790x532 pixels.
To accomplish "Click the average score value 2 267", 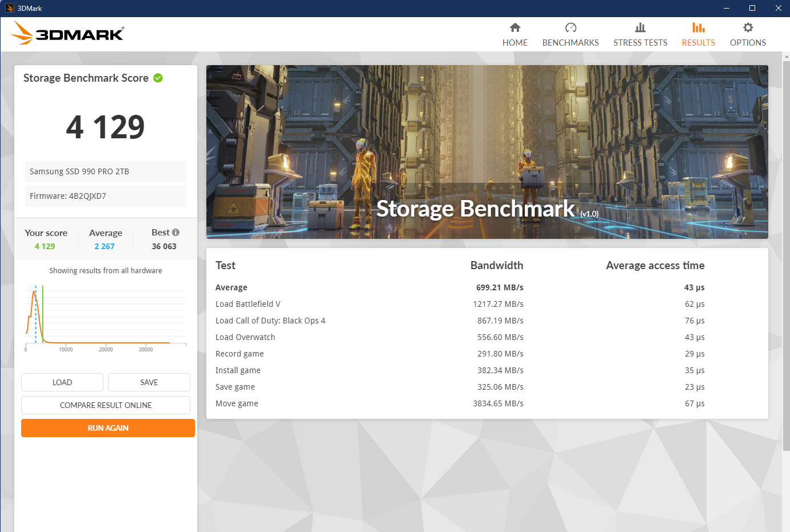I will tap(105, 246).
